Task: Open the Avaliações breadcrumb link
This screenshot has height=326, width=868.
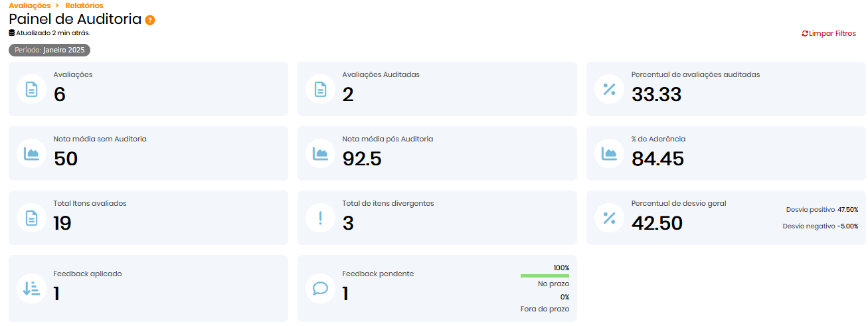Action: (29, 5)
